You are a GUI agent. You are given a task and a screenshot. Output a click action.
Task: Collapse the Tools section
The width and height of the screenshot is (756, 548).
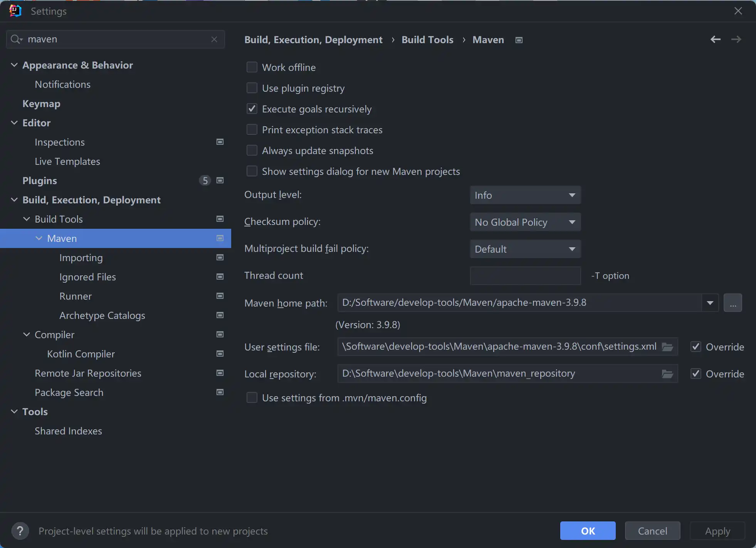[14, 411]
